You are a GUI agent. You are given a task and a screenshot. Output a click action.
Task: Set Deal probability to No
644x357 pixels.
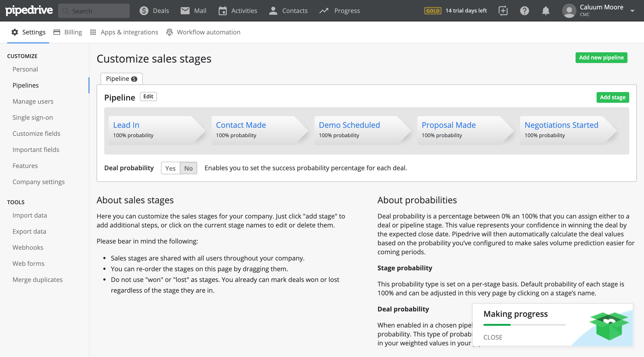(188, 168)
